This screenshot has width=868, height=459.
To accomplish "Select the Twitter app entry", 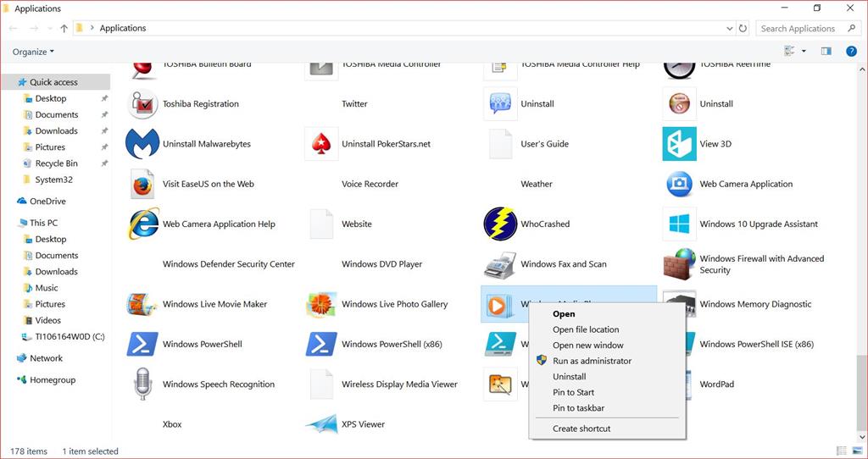I will [x=354, y=103].
